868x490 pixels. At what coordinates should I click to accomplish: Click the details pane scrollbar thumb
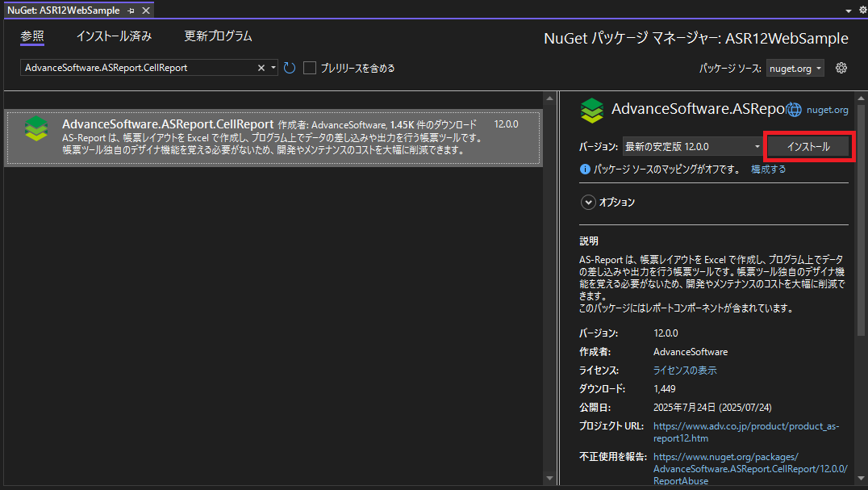861,220
